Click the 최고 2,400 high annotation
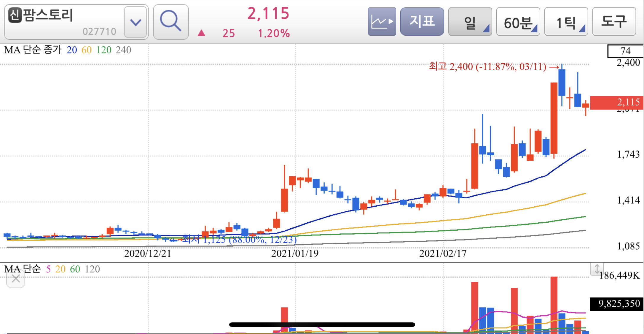The image size is (644, 334). (494, 67)
